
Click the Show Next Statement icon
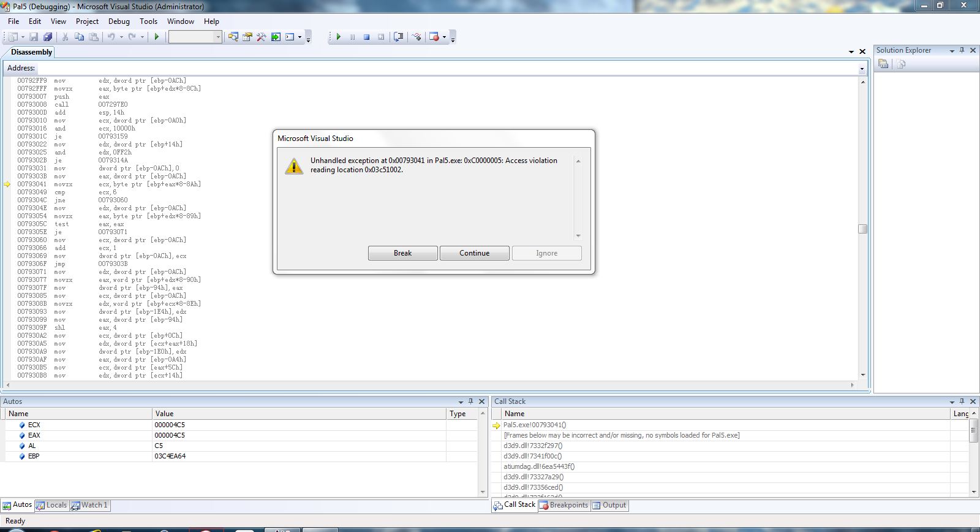tap(399, 37)
